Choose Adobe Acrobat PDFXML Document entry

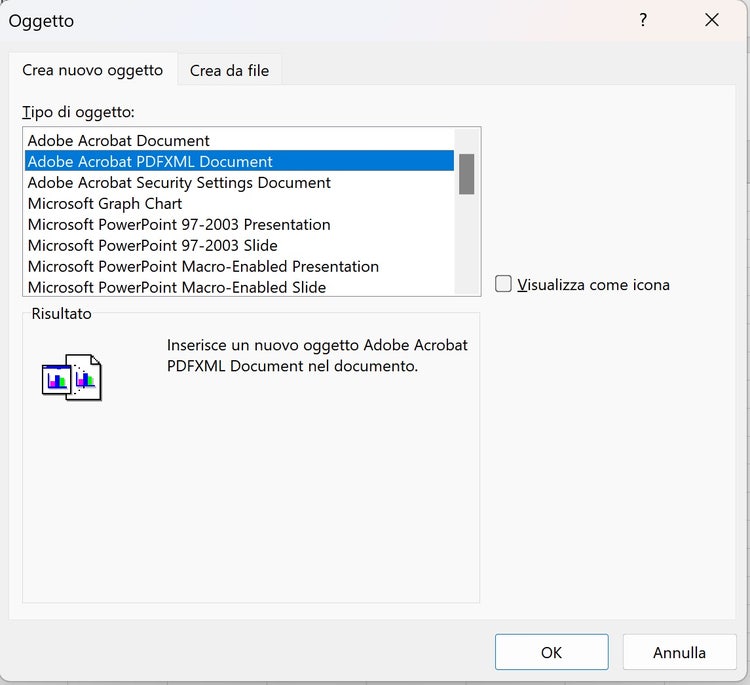(150, 162)
